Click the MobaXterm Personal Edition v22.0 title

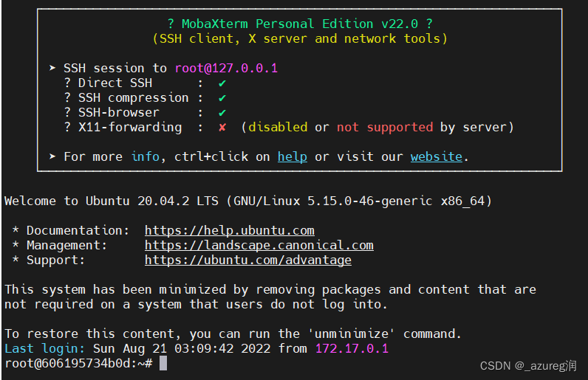300,24
